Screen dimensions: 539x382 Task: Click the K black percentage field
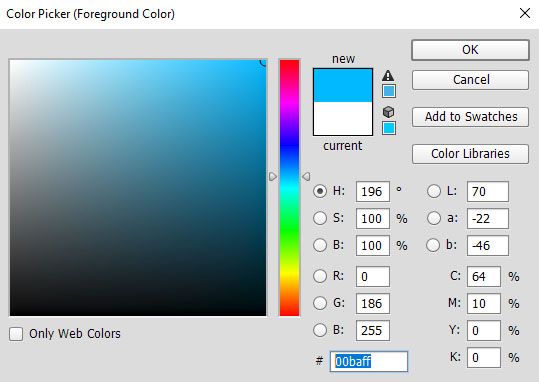point(484,358)
